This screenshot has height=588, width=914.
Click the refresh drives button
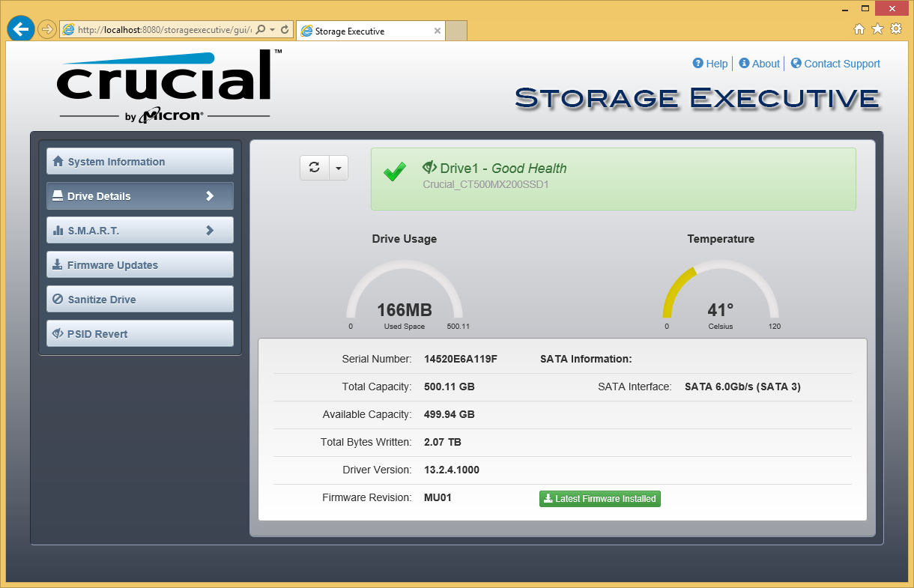[x=315, y=168]
